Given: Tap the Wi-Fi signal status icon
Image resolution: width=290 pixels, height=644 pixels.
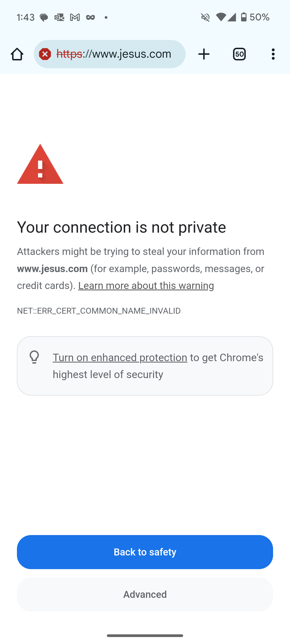Looking at the screenshot, I should [x=221, y=17].
